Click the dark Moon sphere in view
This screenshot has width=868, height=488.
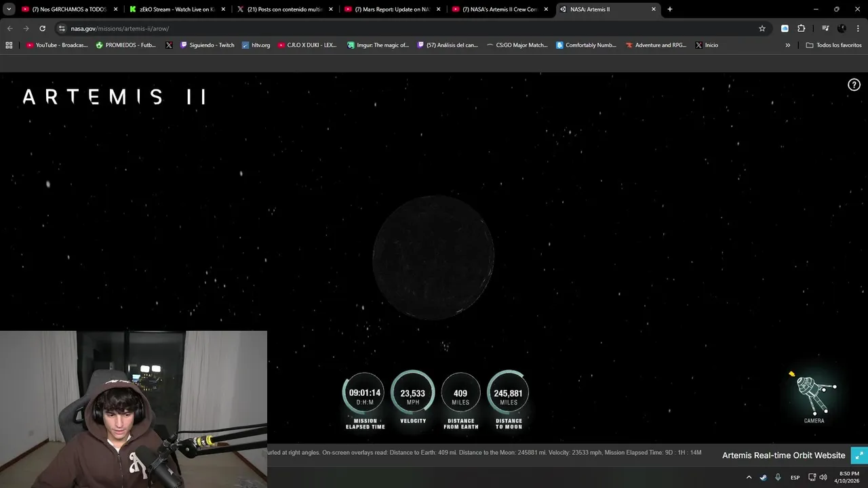[x=433, y=257]
